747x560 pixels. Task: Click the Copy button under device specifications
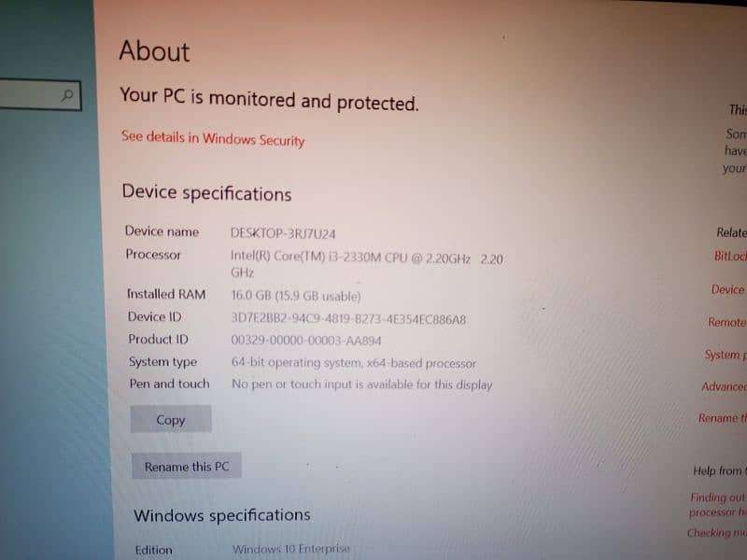(171, 419)
